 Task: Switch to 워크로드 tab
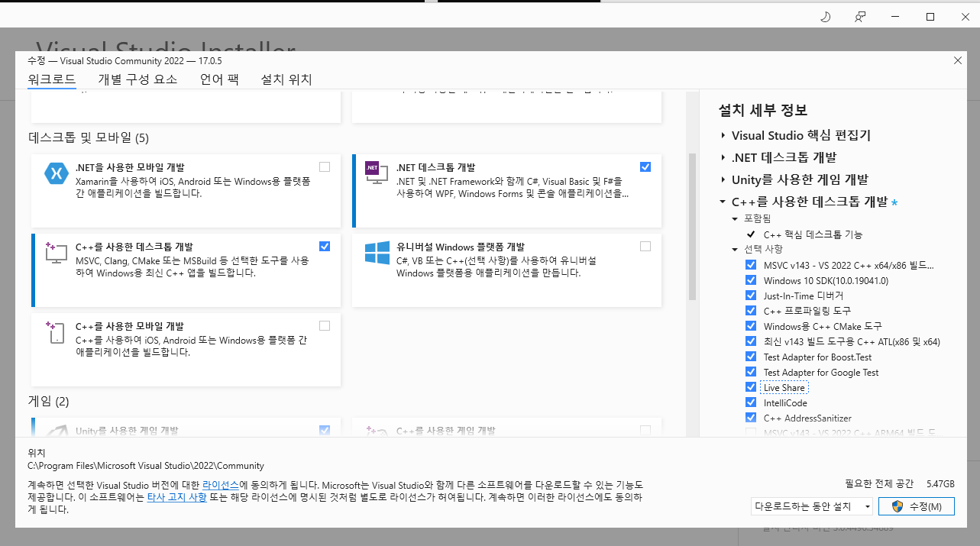[x=52, y=79]
